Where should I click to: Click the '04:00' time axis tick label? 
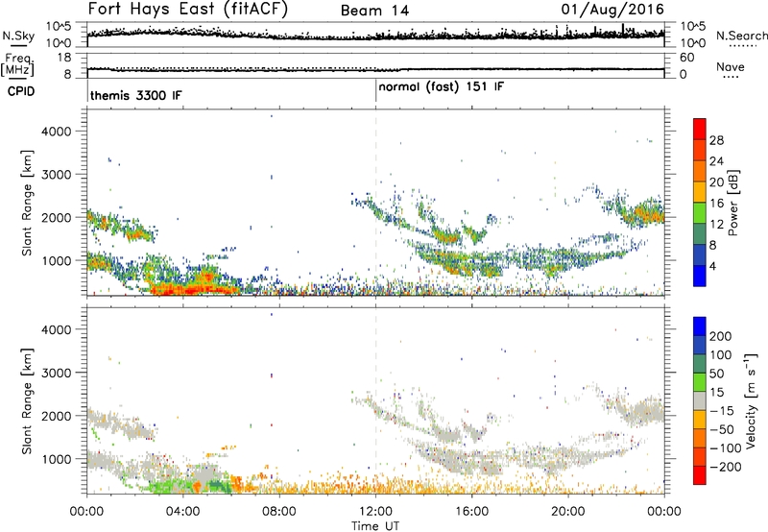coord(183,512)
